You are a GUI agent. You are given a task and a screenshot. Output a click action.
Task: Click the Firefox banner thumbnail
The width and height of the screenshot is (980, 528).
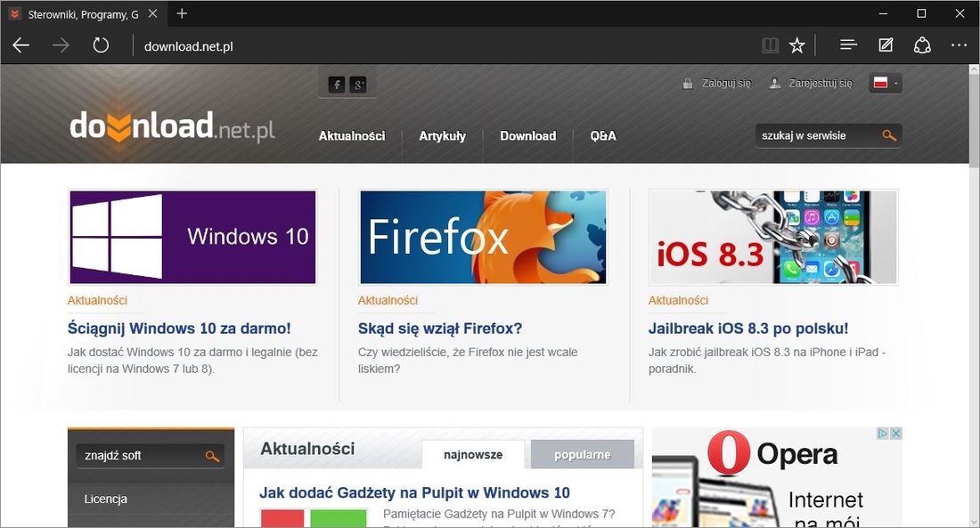pos(483,238)
